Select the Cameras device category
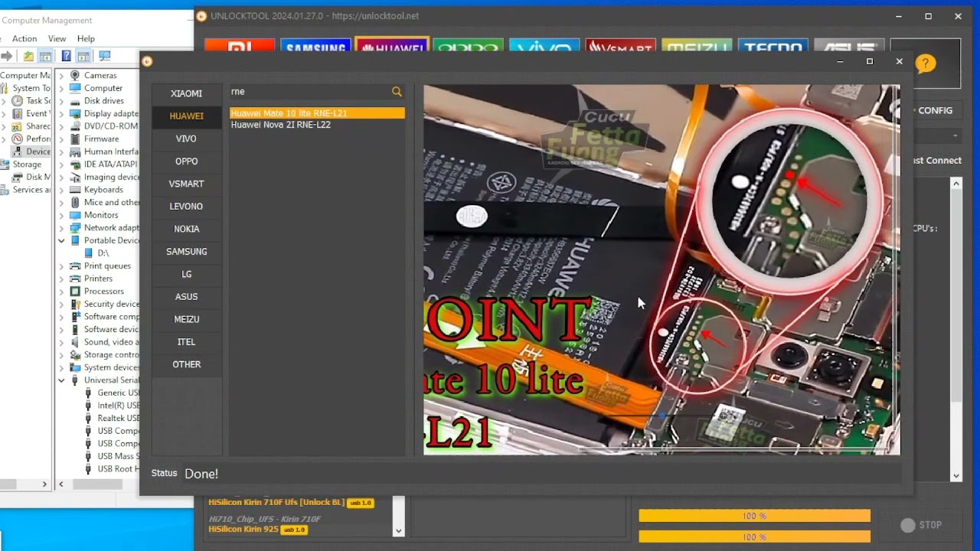Screen dimensions: 980x551 [x=100, y=75]
